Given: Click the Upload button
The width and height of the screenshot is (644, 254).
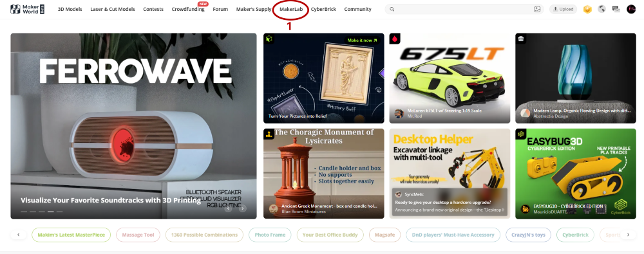Looking at the screenshot, I should click(563, 9).
